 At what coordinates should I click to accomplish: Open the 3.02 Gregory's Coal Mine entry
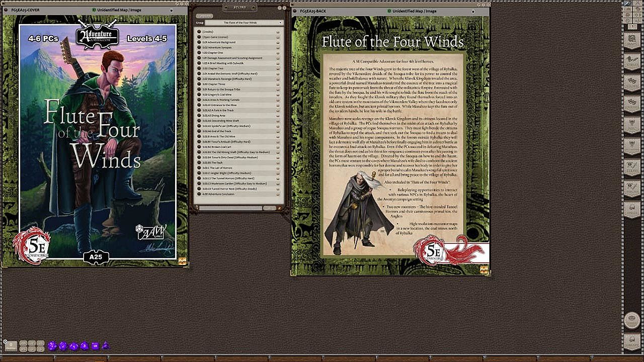coord(217,95)
